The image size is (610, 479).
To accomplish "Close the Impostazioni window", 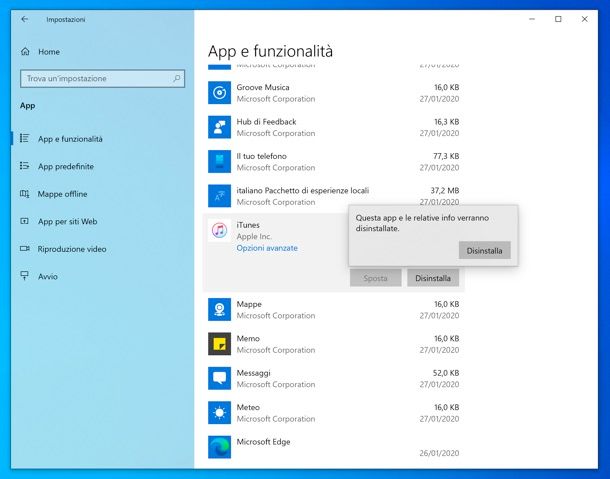I will (584, 19).
